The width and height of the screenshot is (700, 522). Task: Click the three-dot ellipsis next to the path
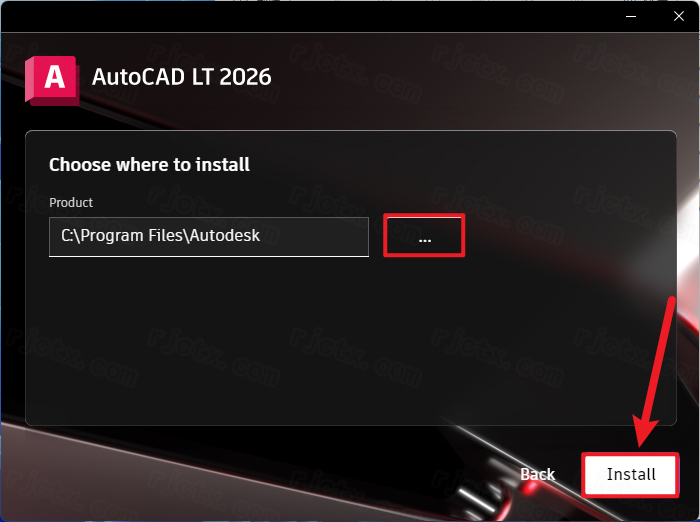[x=425, y=241]
